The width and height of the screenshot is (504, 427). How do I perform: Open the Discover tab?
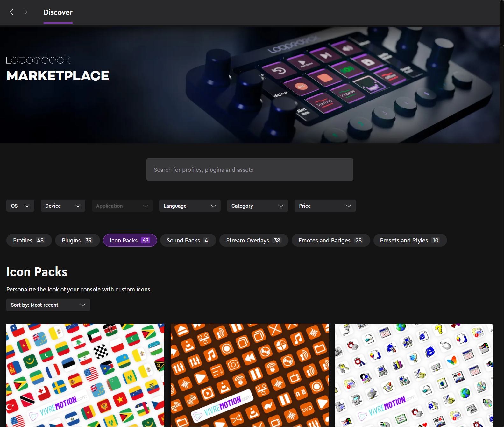tap(58, 12)
